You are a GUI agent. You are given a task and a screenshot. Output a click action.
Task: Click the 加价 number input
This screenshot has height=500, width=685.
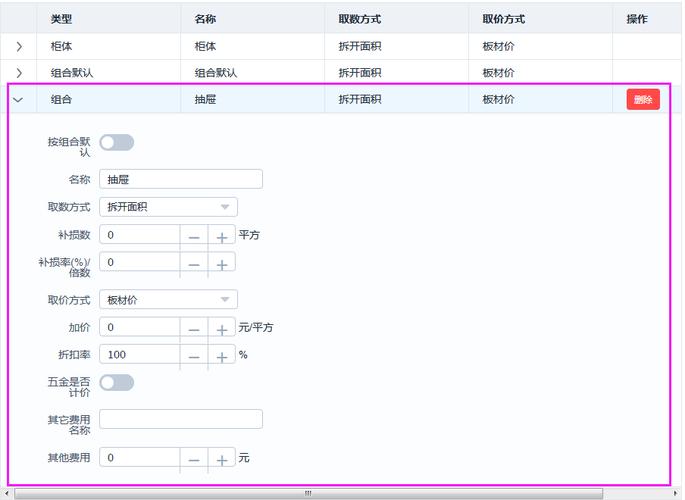click(140, 327)
